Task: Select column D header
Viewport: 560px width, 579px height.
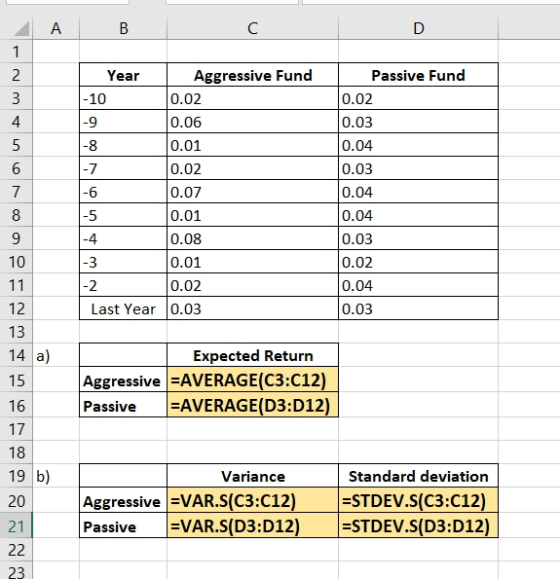Action: (418, 28)
